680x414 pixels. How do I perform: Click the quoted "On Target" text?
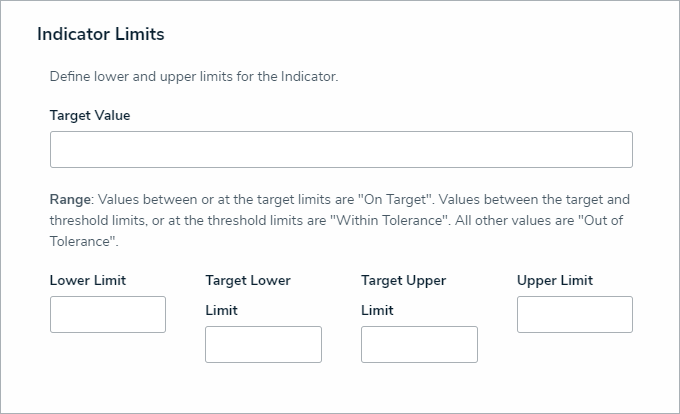tap(400, 199)
